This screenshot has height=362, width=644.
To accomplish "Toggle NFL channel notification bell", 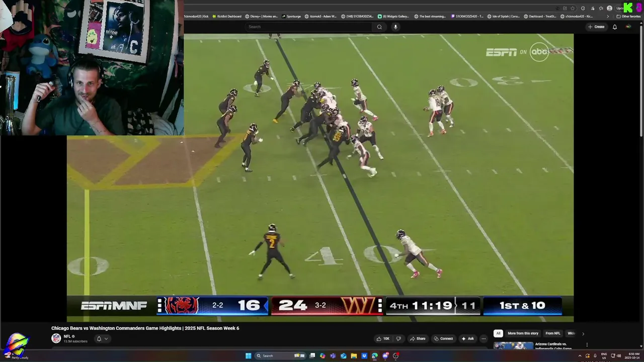I will (99, 339).
